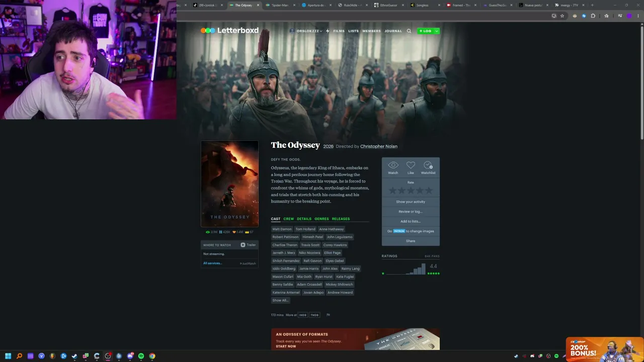Open Tom Holland's cast page
Image resolution: width=644 pixels, height=362 pixels.
point(305,229)
